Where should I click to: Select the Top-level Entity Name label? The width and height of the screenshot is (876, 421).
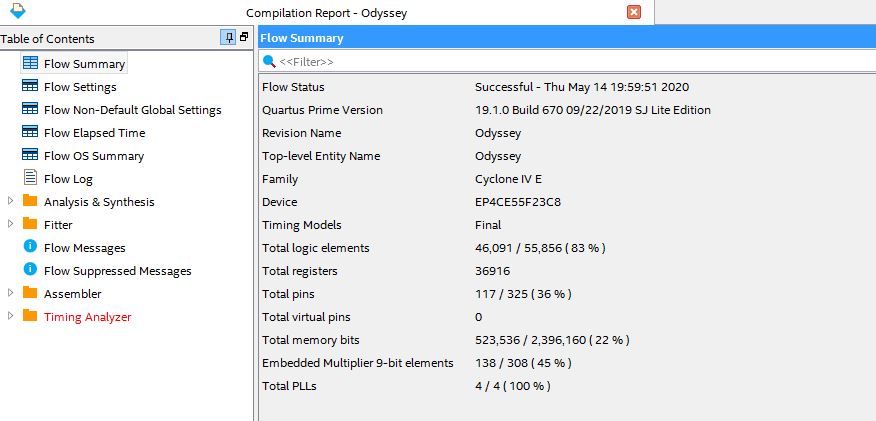pyautogui.click(x=321, y=156)
